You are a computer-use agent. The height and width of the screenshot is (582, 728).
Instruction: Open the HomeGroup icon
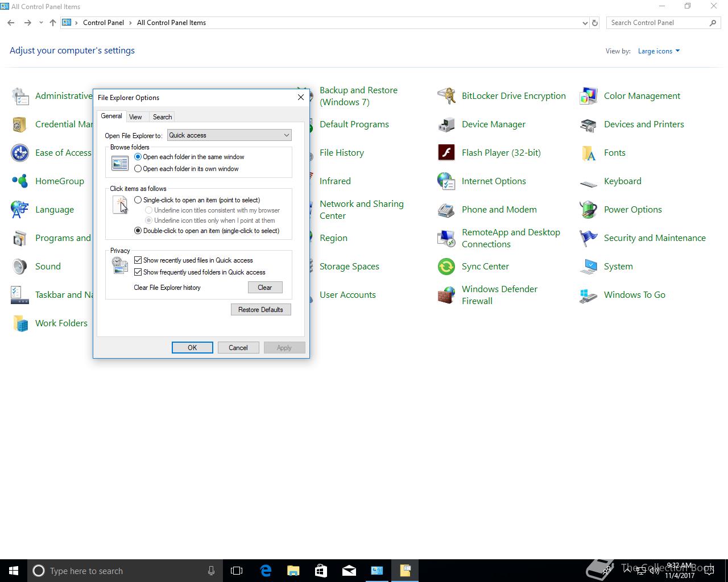20,181
